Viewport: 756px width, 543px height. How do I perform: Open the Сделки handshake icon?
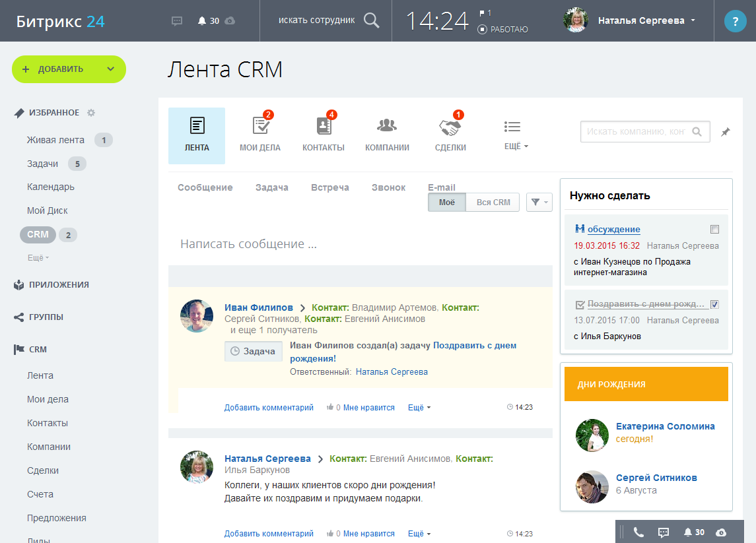tap(450, 127)
